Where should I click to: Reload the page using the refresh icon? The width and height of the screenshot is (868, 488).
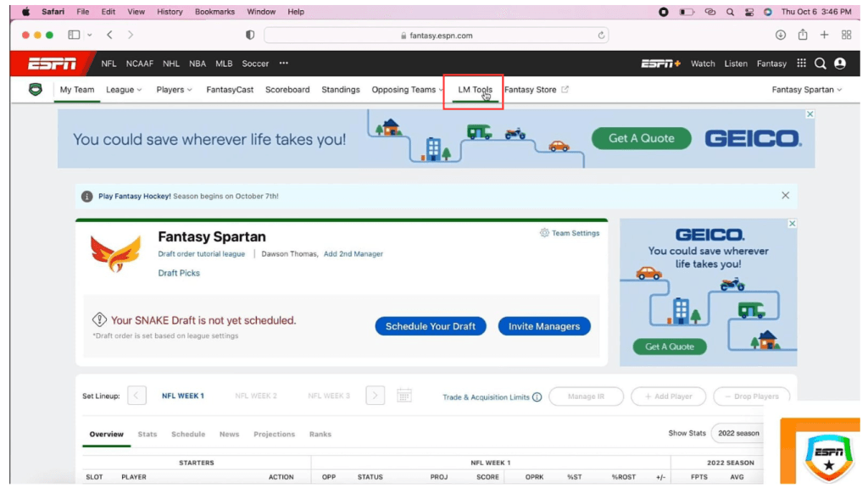tap(601, 36)
